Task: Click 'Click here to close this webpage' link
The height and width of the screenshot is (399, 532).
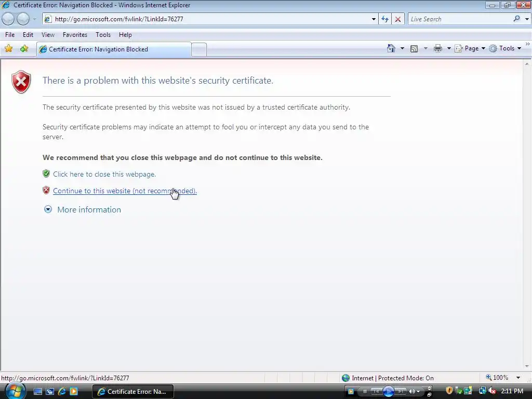Action: 104,174
